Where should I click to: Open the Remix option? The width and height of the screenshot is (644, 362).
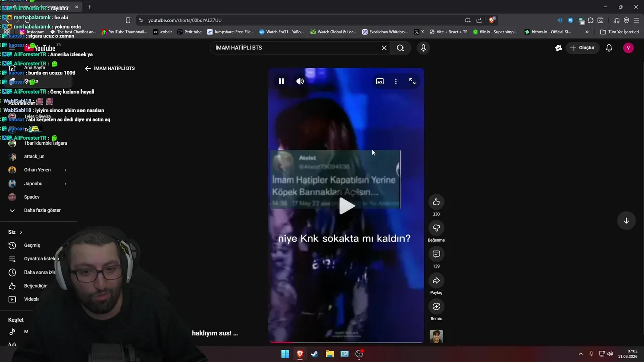click(436, 306)
